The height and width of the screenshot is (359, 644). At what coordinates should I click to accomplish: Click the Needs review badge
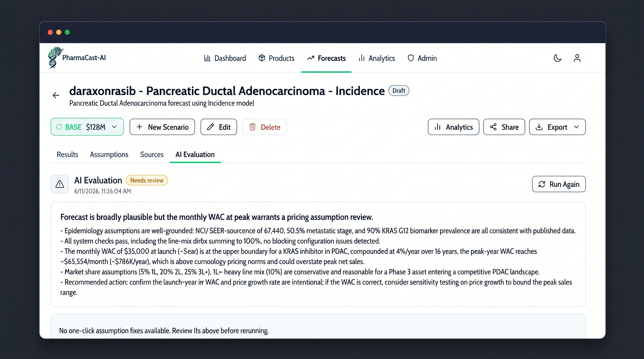click(147, 180)
